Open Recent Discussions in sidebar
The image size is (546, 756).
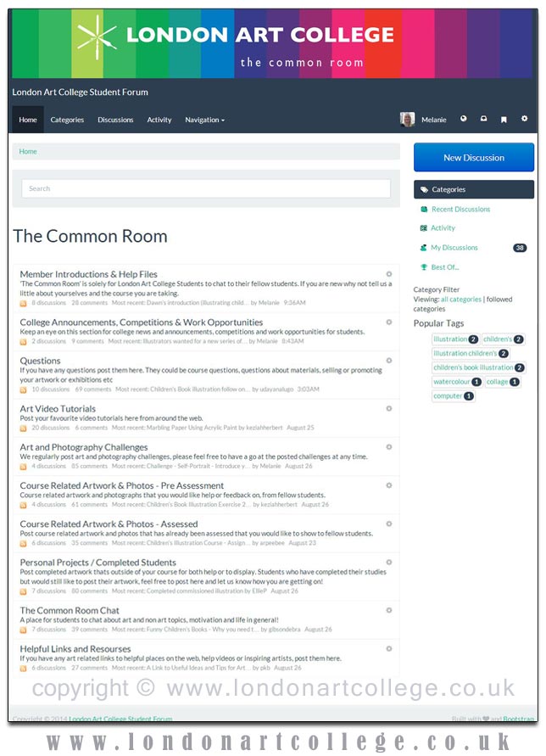pos(460,210)
